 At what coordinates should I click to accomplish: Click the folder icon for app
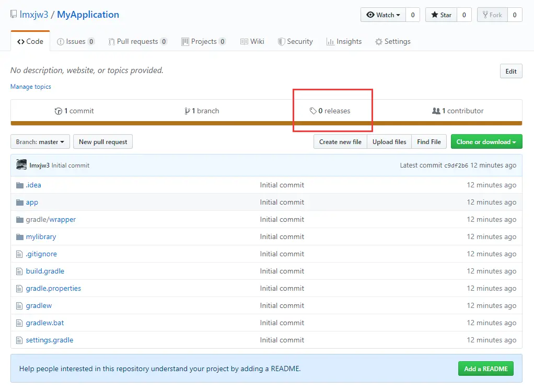point(20,203)
